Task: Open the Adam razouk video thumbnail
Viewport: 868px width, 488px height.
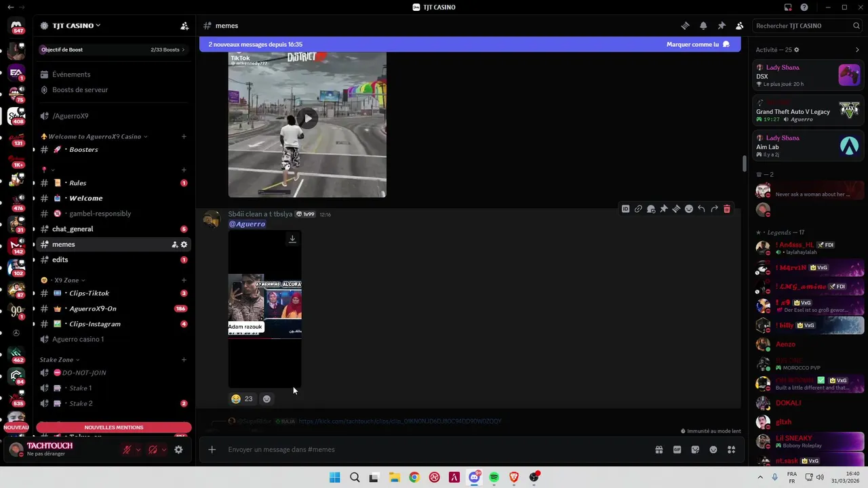Action: 264,309
